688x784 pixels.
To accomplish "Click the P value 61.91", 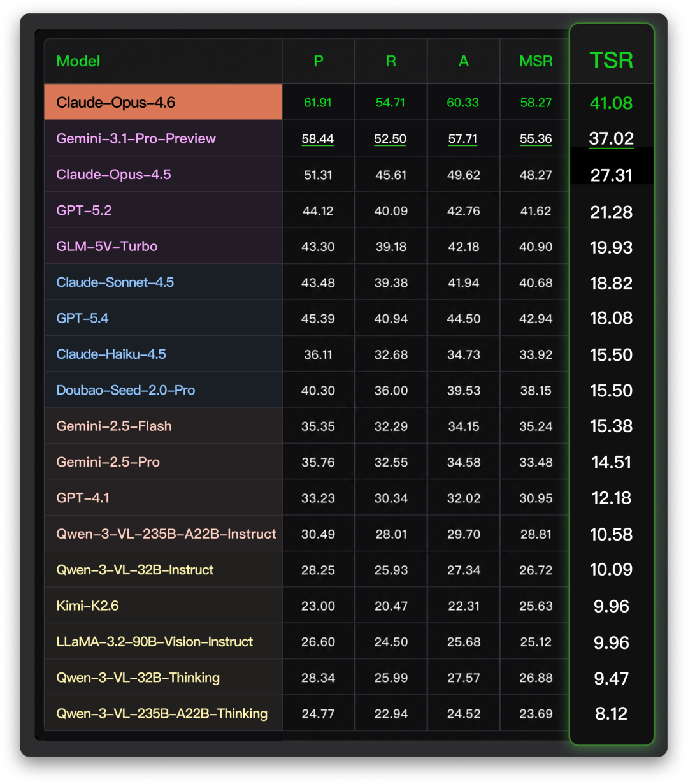I will point(318,103).
